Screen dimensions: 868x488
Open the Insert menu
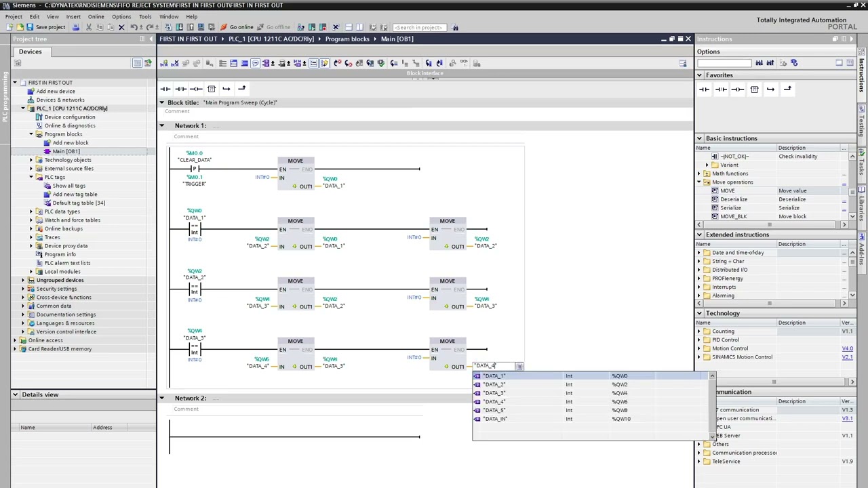[73, 16]
